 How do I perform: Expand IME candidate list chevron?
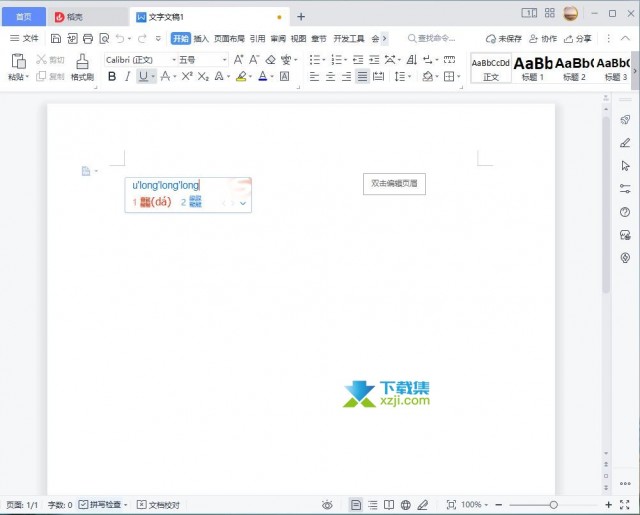(243, 203)
